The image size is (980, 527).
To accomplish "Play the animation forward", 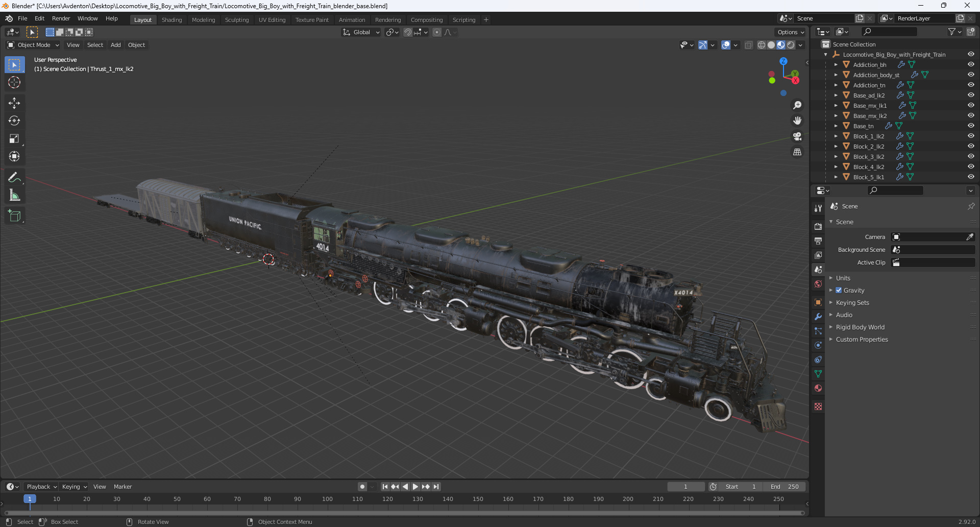I will [415, 487].
